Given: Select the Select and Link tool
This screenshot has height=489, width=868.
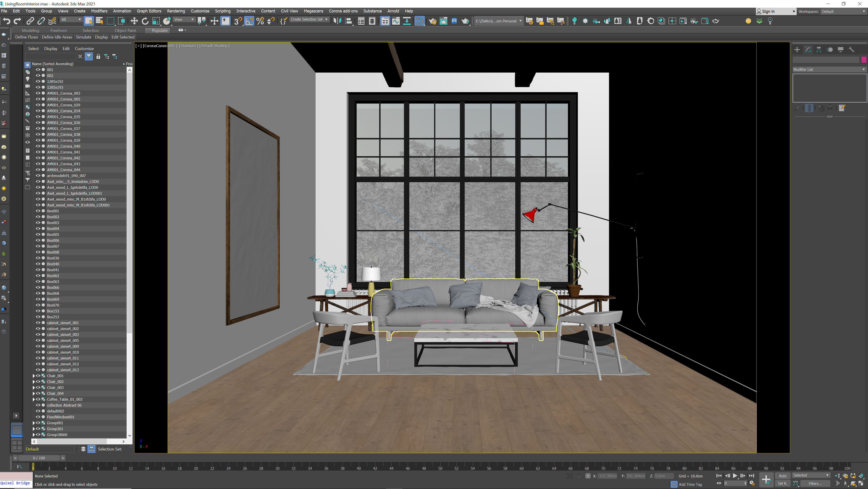Looking at the screenshot, I should [30, 21].
